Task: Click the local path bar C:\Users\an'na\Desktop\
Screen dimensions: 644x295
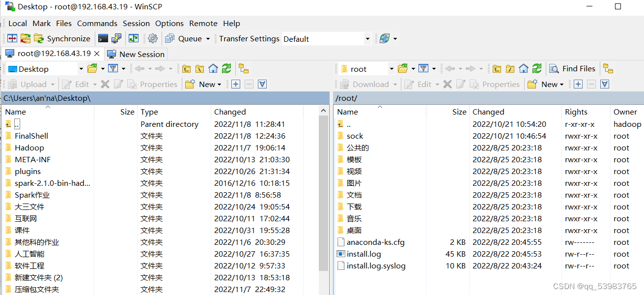Action: click(165, 98)
